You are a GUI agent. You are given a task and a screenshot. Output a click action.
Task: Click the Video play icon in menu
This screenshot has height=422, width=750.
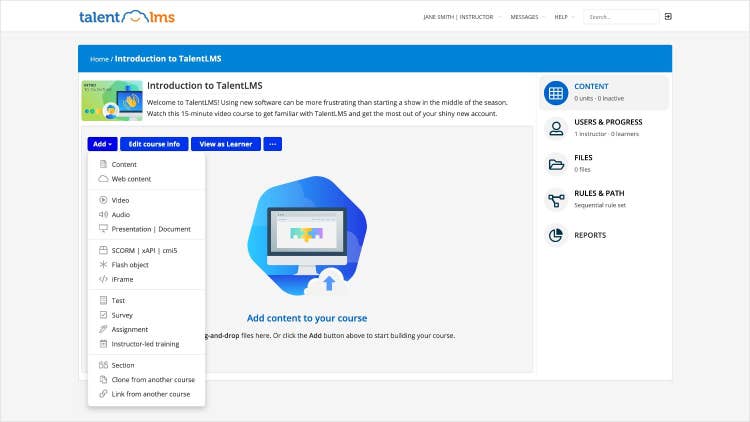pos(103,200)
